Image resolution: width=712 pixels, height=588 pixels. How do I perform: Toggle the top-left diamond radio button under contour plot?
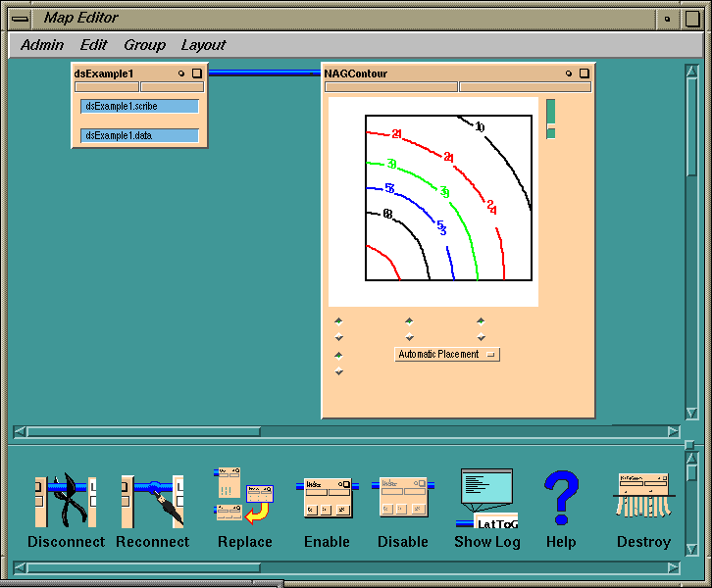pos(338,320)
